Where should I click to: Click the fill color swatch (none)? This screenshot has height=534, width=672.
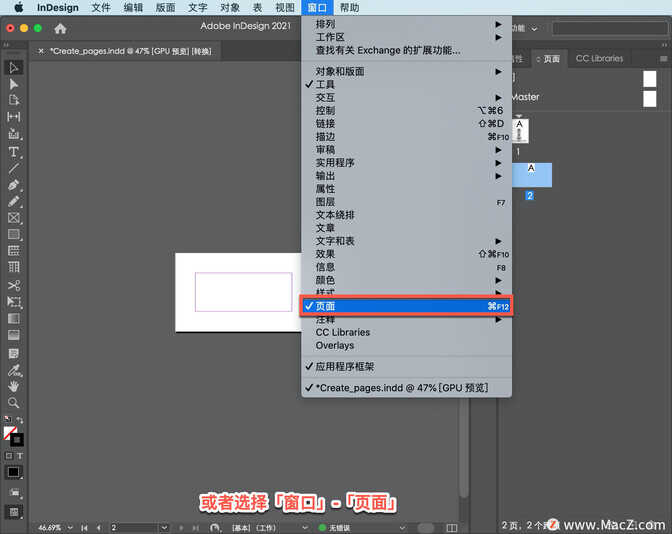[x=9, y=432]
